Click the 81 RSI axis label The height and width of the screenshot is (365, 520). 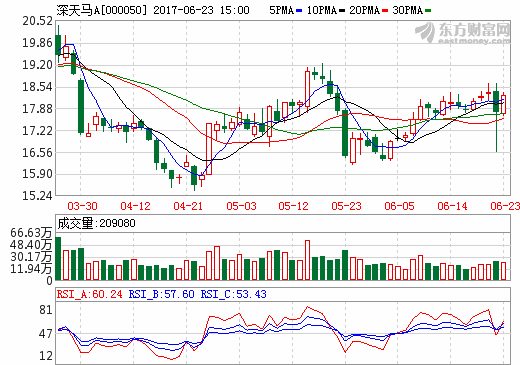tap(46, 310)
